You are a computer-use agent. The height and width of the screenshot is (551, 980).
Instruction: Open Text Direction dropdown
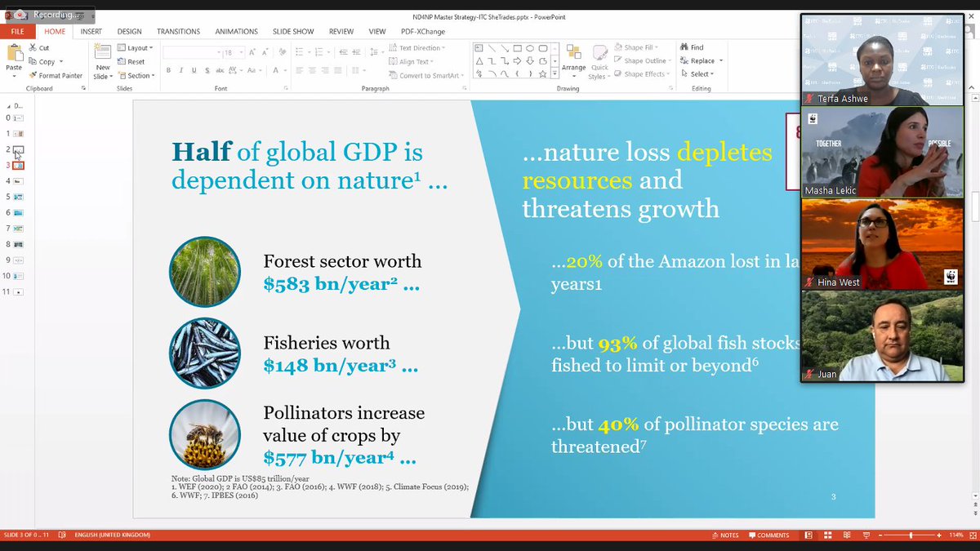[x=416, y=48]
